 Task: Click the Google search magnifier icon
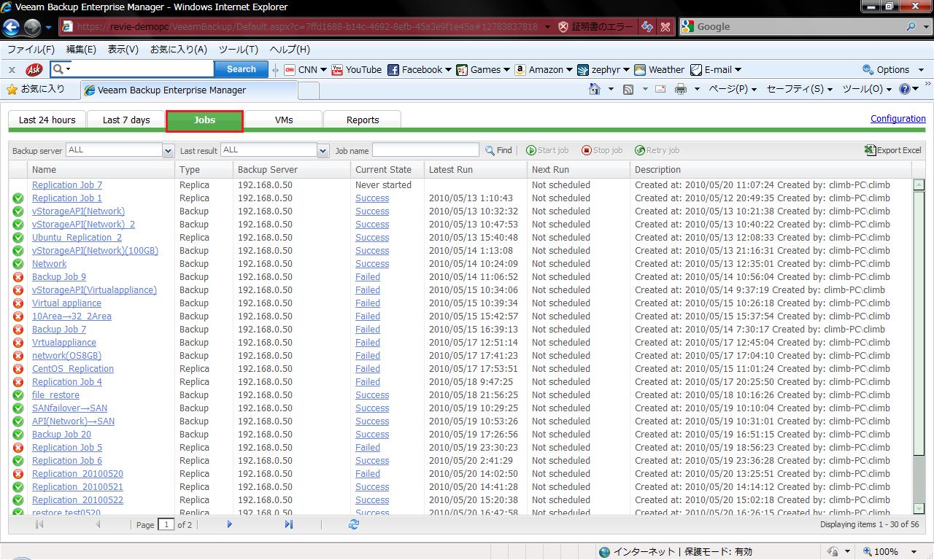click(x=911, y=27)
